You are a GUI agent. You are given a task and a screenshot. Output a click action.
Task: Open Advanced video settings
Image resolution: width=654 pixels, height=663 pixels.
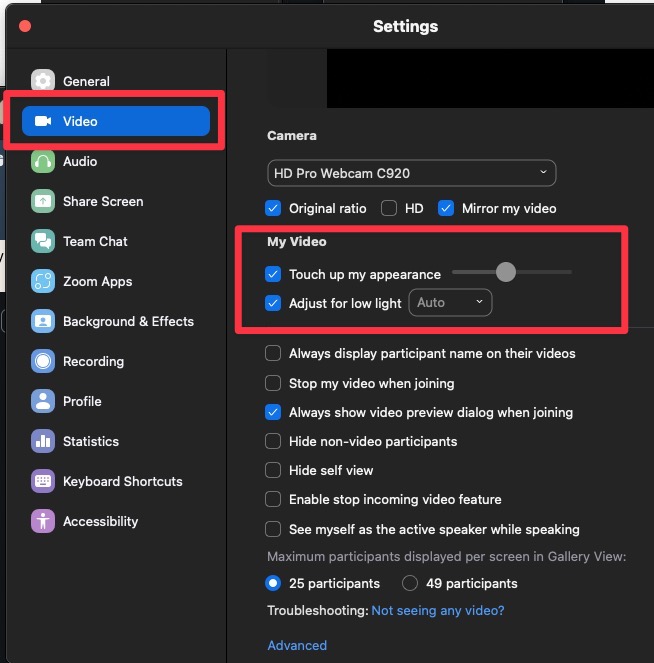click(297, 646)
